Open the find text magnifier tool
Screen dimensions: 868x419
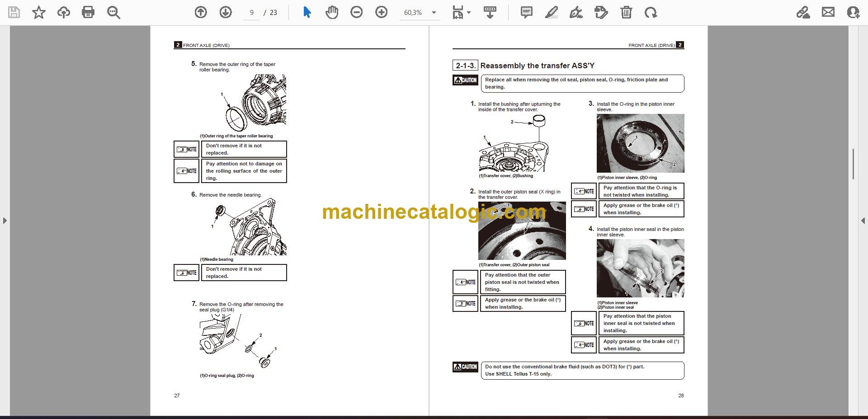point(113,12)
